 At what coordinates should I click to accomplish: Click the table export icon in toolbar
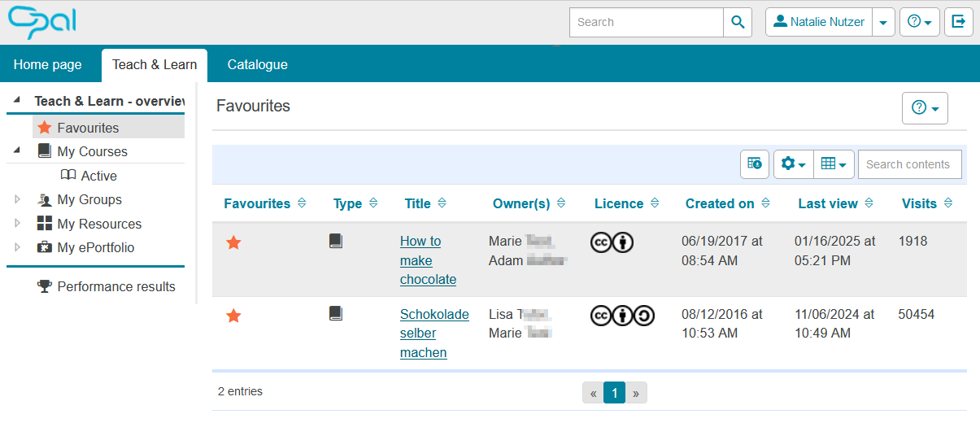755,164
